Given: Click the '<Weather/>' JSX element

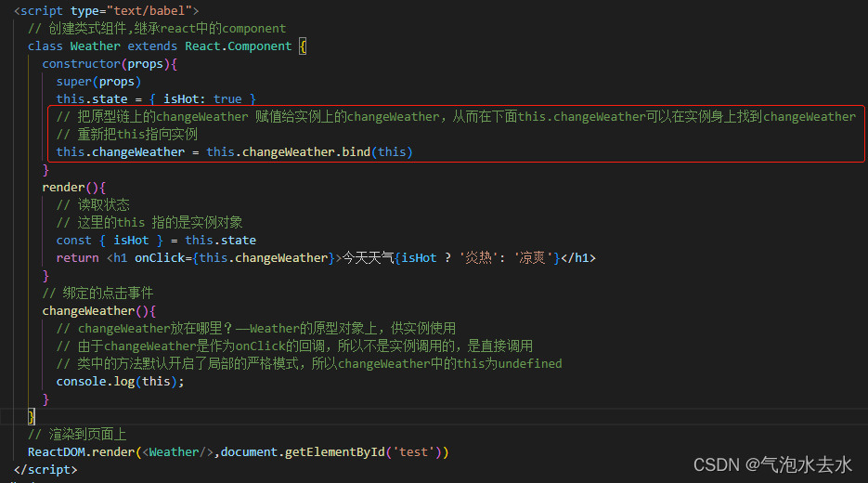Looking at the screenshot, I should tap(177, 452).
